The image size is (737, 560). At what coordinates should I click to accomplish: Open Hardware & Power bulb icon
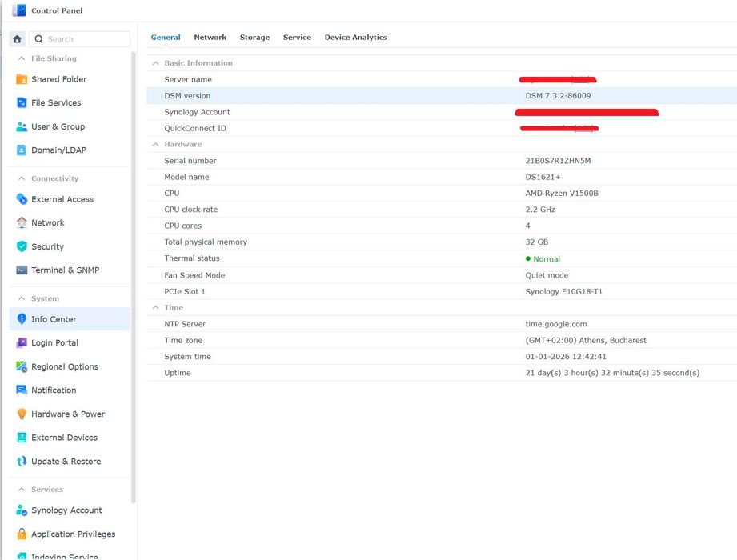[x=22, y=414]
